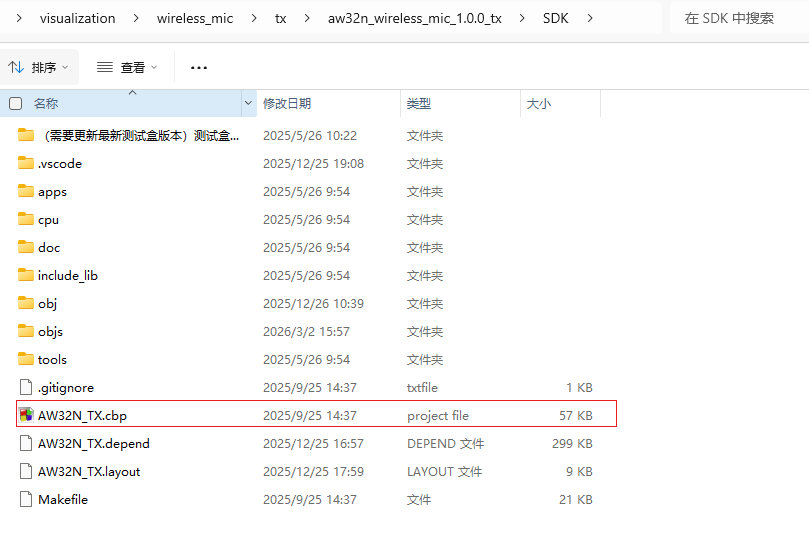Select file name AW32N_TX.layout
Viewport: 809px width, 548px height.
[x=89, y=471]
